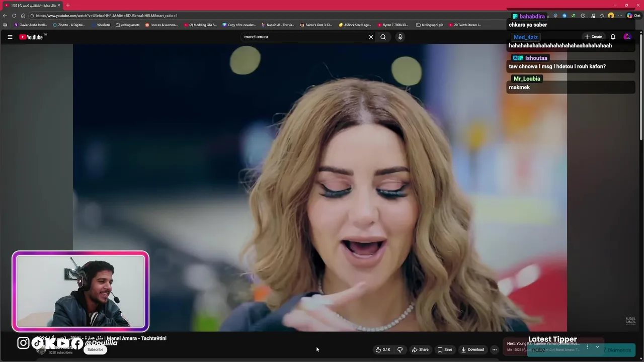Screen dimensions: 644x362
Task: Open Mix playlist three-dot options
Action: [587, 346]
